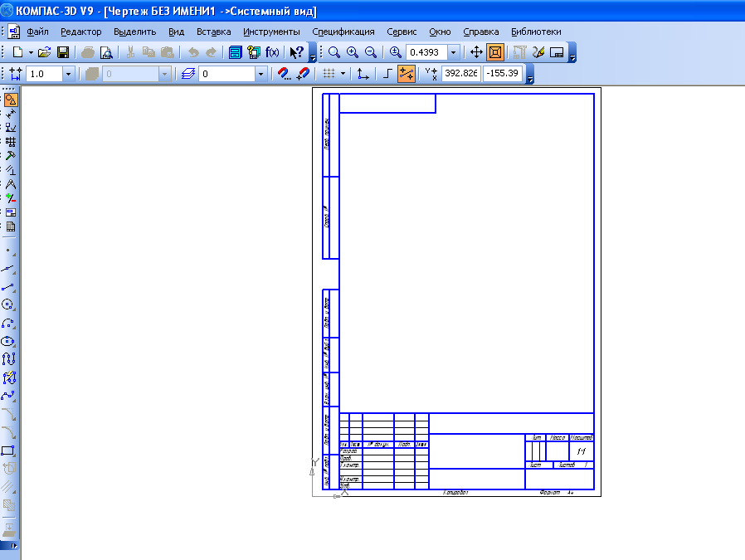This screenshot has width=745, height=560.
Task: Select the Arc tool
Action: tap(8, 324)
